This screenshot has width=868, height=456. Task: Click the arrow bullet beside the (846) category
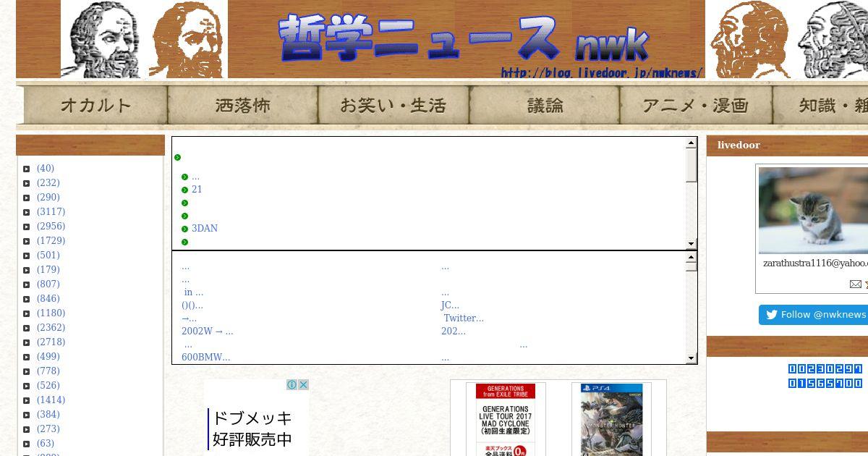click(x=27, y=299)
